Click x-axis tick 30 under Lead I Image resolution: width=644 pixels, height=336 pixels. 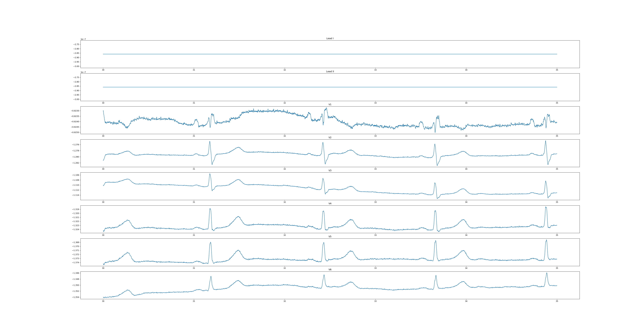[x=103, y=70]
